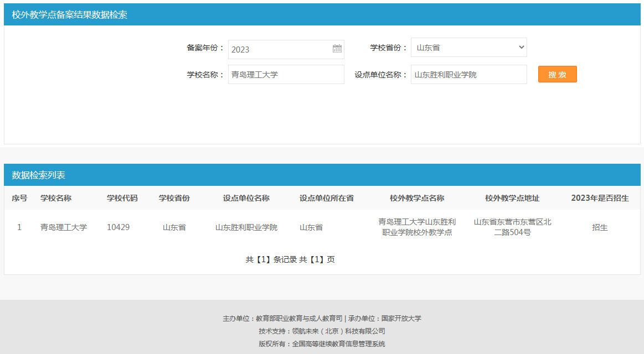Click the 设点单位名称 column header in table

point(246,198)
